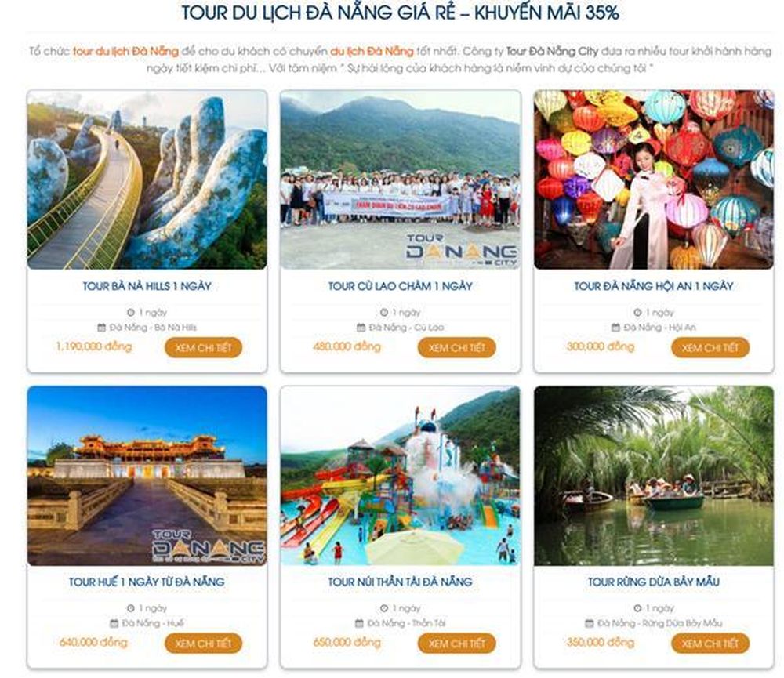Follow the 'du lịch Đà Nẵng' orange link
Image resolution: width=784 pixels, height=678 pixels.
pos(372,51)
